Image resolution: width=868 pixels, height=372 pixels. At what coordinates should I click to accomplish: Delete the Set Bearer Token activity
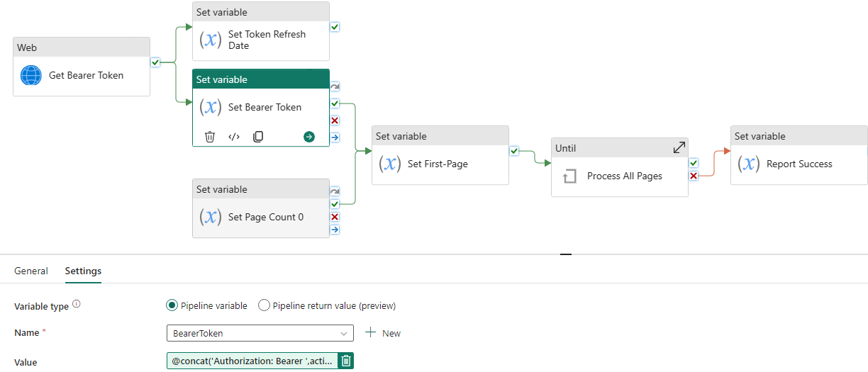[210, 137]
